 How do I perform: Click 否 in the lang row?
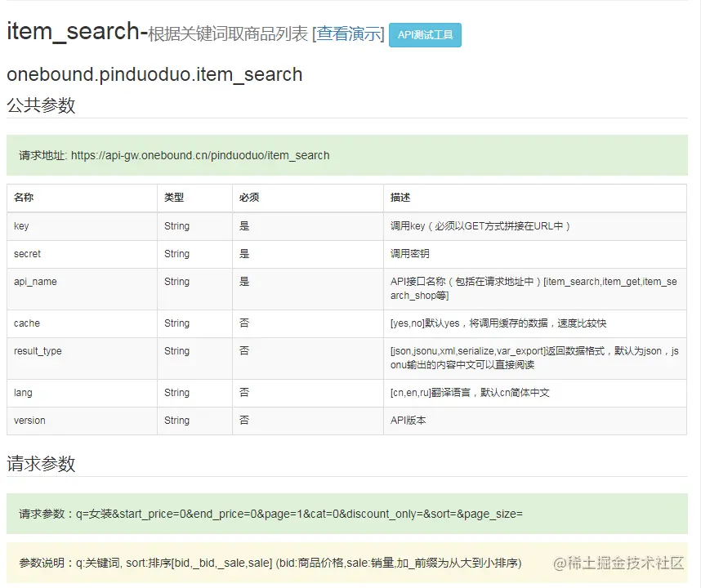point(244,392)
